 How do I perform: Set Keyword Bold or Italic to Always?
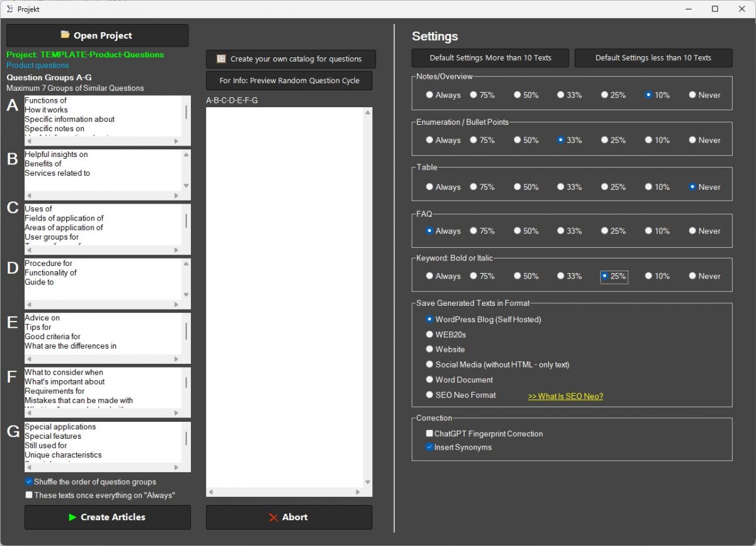428,276
